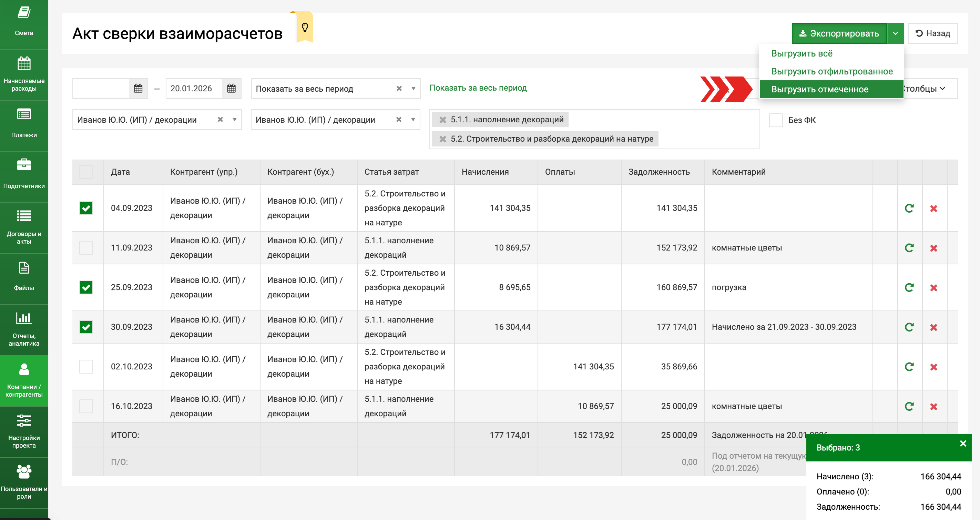
Task: Open the Смета sidebar section
Action: tap(23, 21)
